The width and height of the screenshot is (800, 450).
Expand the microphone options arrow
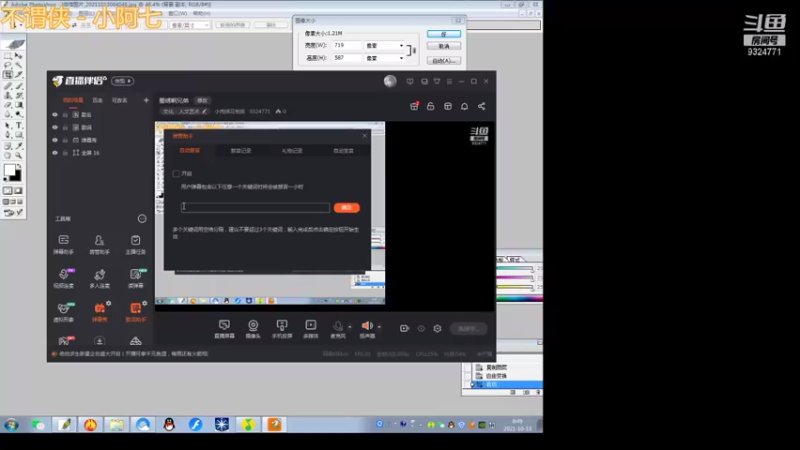349,327
